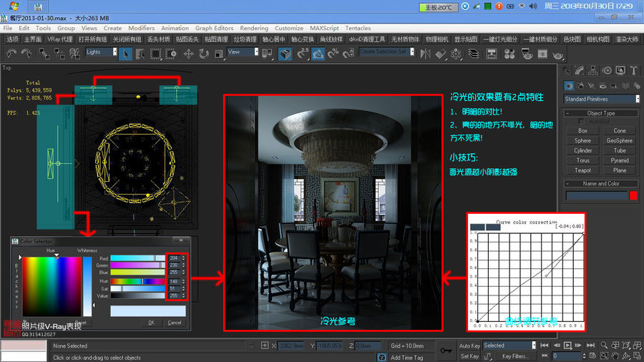The width and height of the screenshot is (644, 362).
Task: Toggle Window/Crossing selection icon
Action: (171, 54)
